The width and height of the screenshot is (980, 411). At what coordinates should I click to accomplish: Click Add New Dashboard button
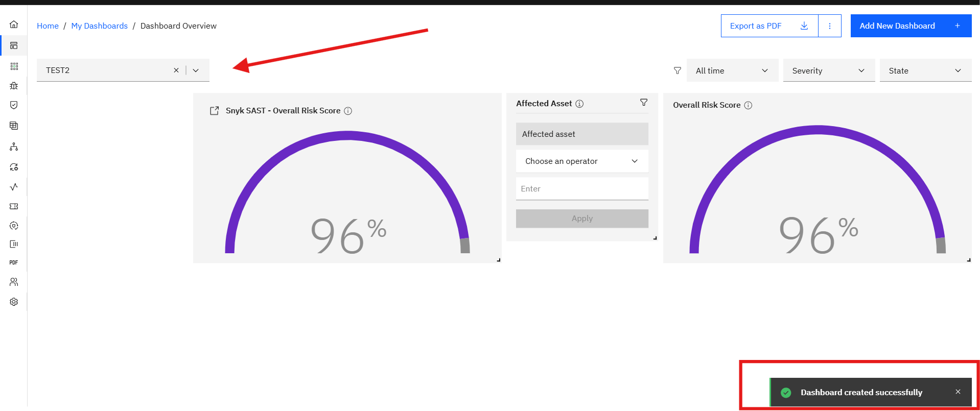[911, 26]
